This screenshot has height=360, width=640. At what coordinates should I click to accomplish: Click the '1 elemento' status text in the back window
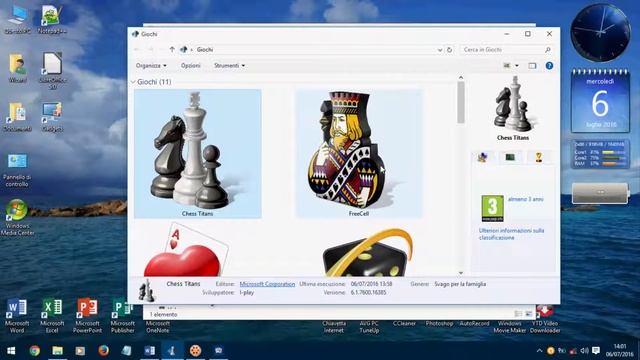coord(163,315)
